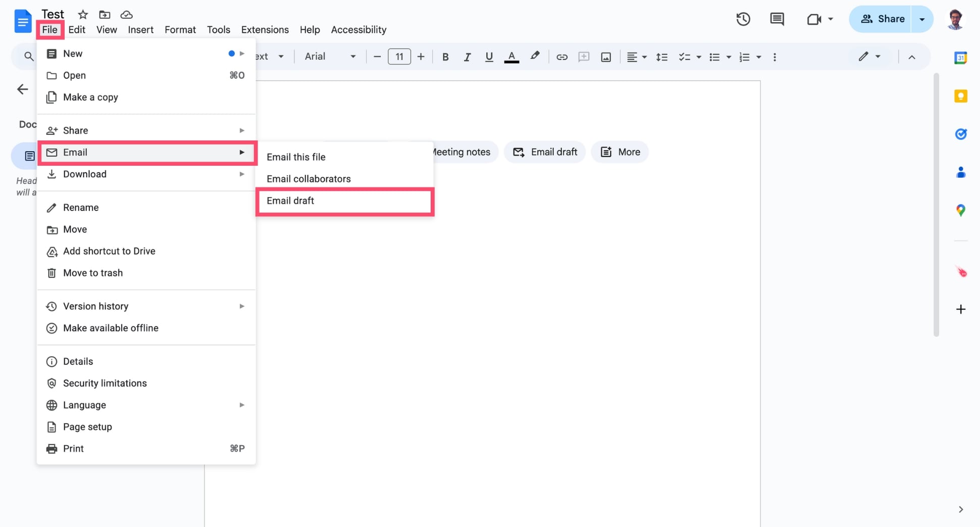Open Google Keep in the side panel

tap(961, 95)
